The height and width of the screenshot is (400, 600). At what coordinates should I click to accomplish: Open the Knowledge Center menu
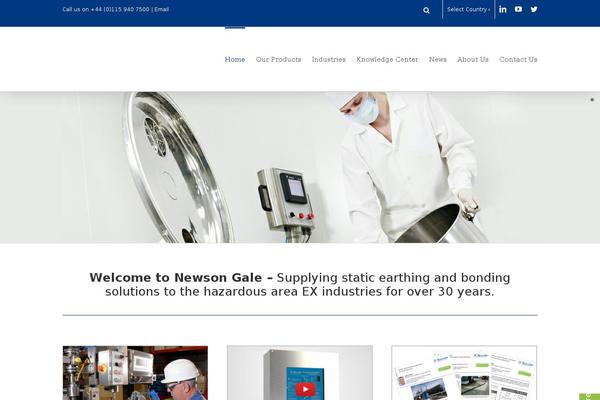(387, 59)
